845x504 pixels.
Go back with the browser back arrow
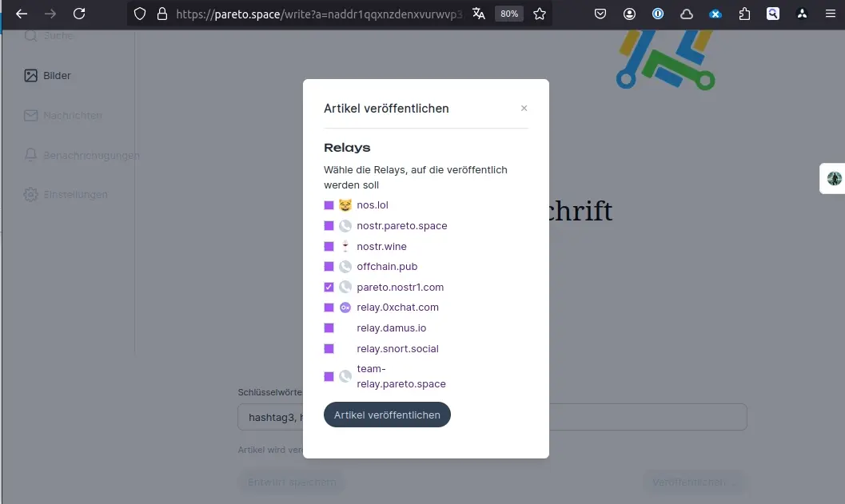[22, 14]
